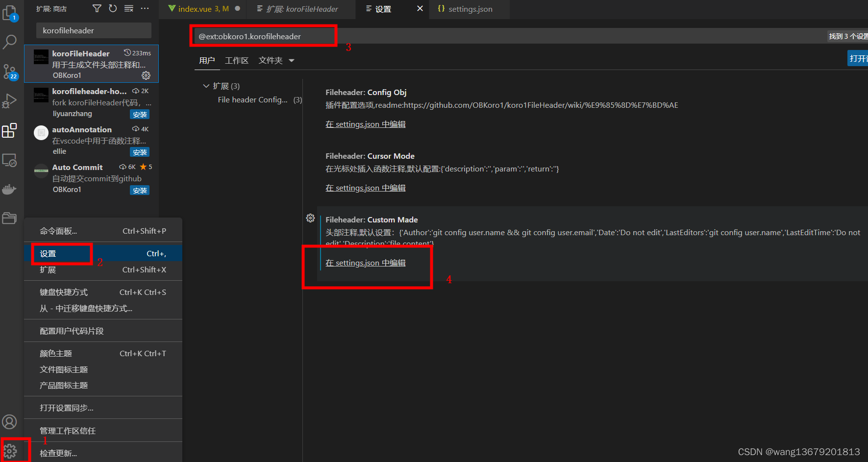Select autoAnnotation extension list item title

coord(82,130)
